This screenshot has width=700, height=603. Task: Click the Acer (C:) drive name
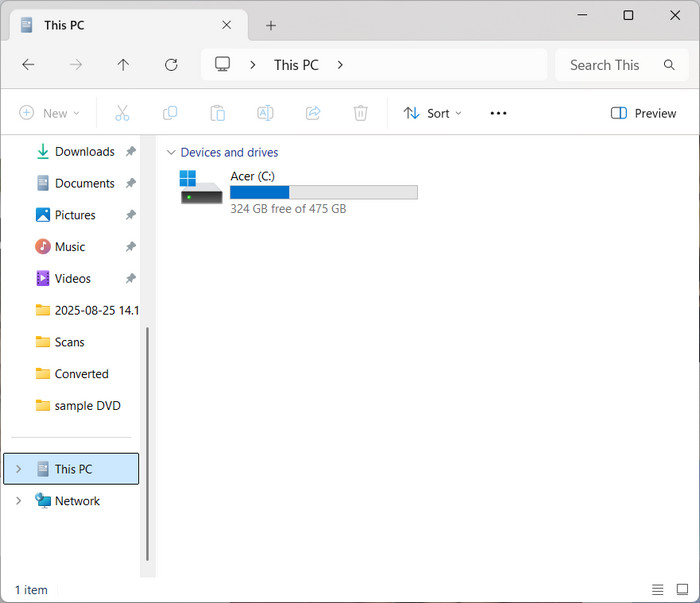coord(252,176)
